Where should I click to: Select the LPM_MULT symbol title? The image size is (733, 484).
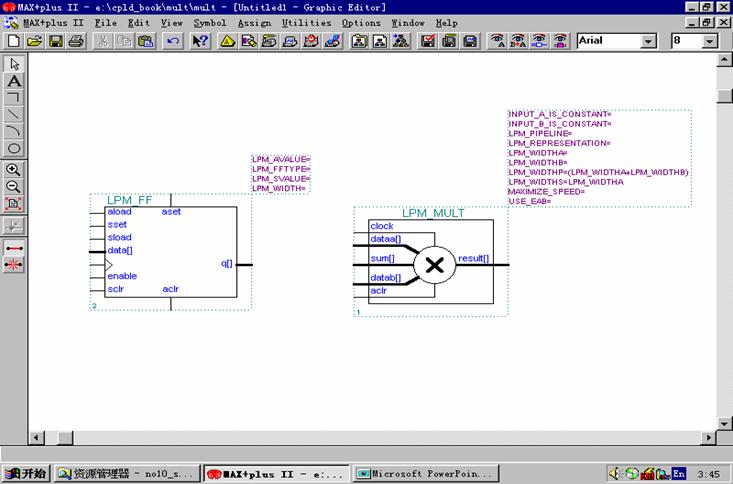433,213
